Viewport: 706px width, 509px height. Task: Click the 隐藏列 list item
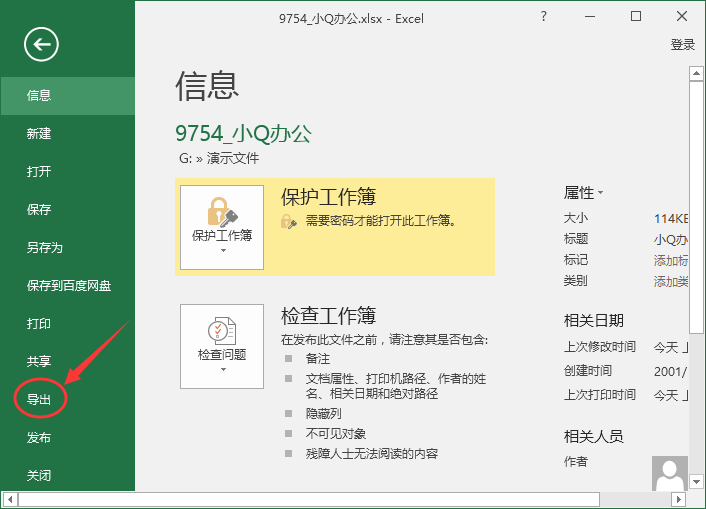coord(323,413)
